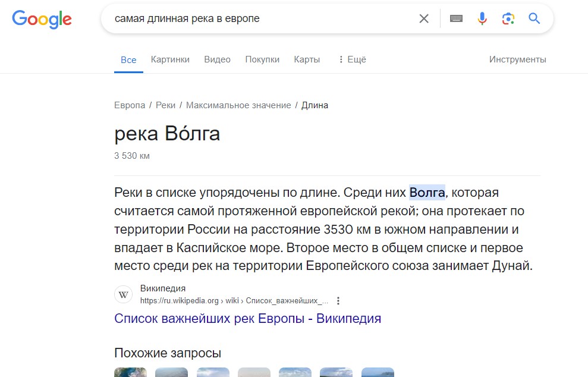This screenshot has height=377, width=588.
Task: Run search with the magnifier icon
Action: (x=534, y=18)
